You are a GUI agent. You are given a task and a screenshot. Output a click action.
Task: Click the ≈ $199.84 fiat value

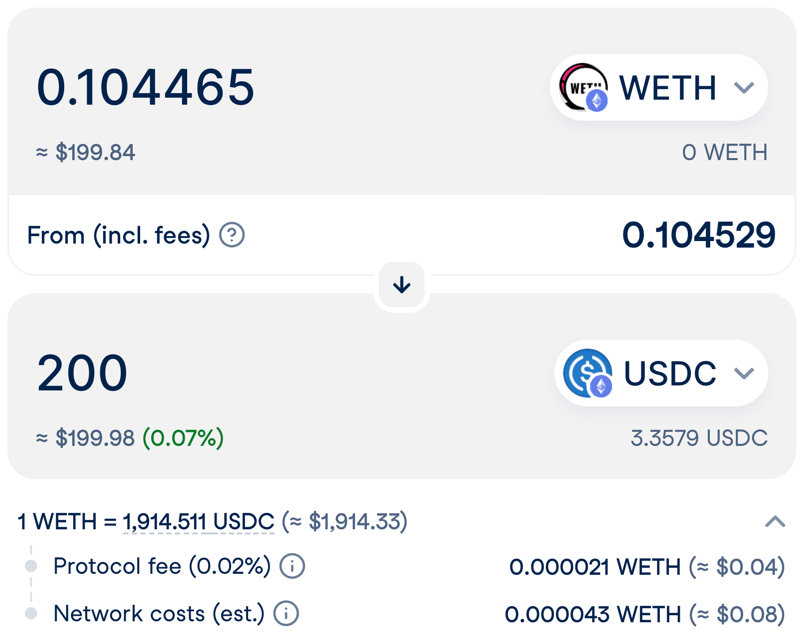(x=86, y=153)
